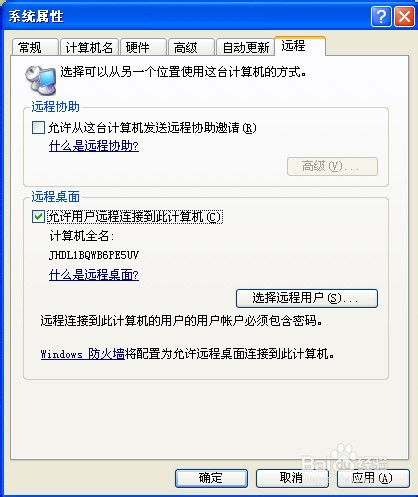The image size is (418, 497).
Task: Close the 系统属性 dialog window
Action: tap(404, 16)
